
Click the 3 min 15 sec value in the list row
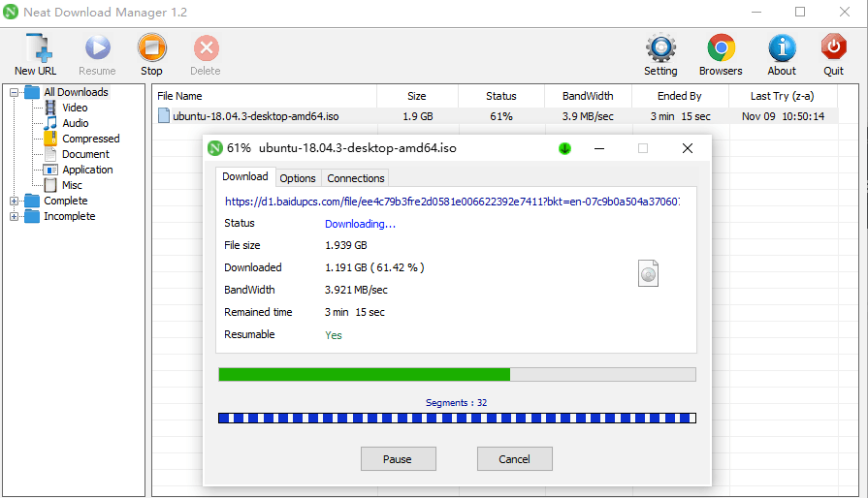coord(681,116)
